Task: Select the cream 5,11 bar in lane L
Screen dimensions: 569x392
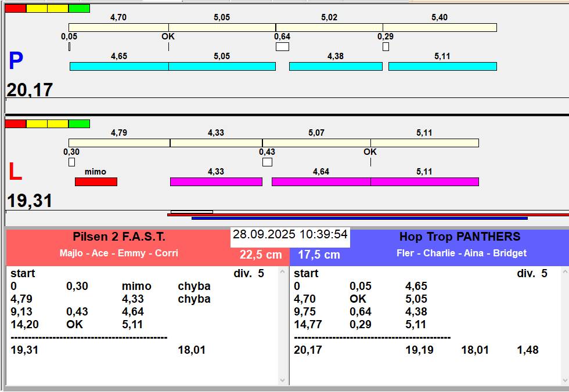Action: tap(424, 143)
